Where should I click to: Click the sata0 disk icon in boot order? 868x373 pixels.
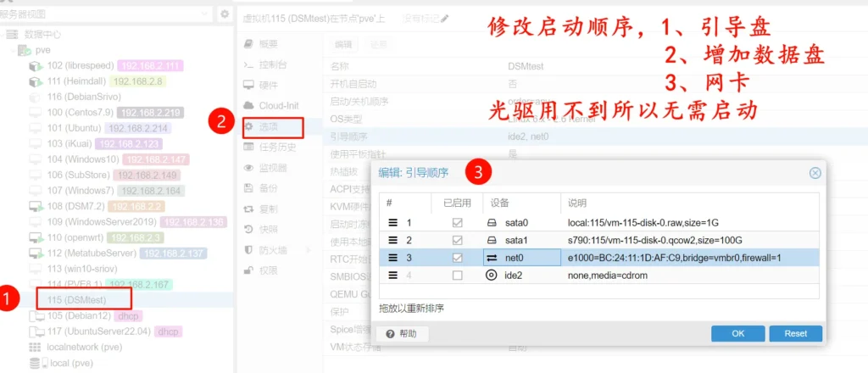[492, 222]
